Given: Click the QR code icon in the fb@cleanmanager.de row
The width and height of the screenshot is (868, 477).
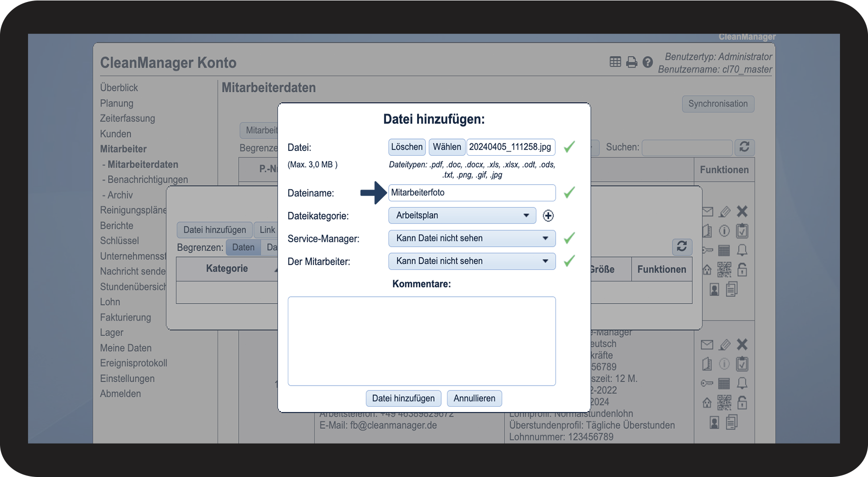Looking at the screenshot, I should click(x=724, y=402).
